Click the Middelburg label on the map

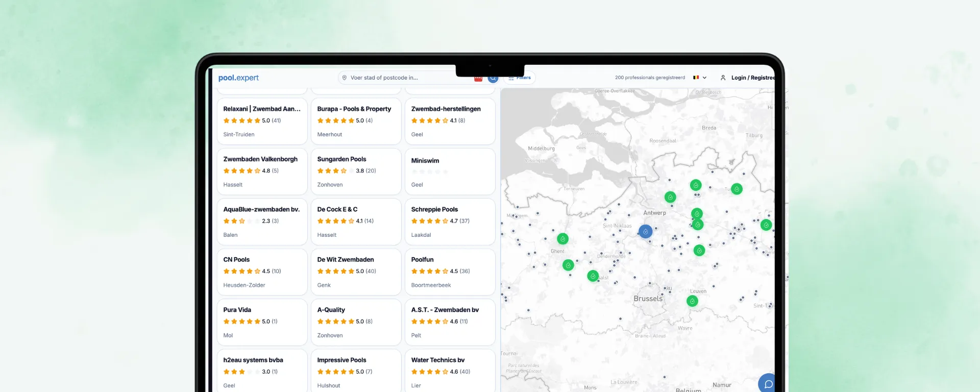click(541, 149)
